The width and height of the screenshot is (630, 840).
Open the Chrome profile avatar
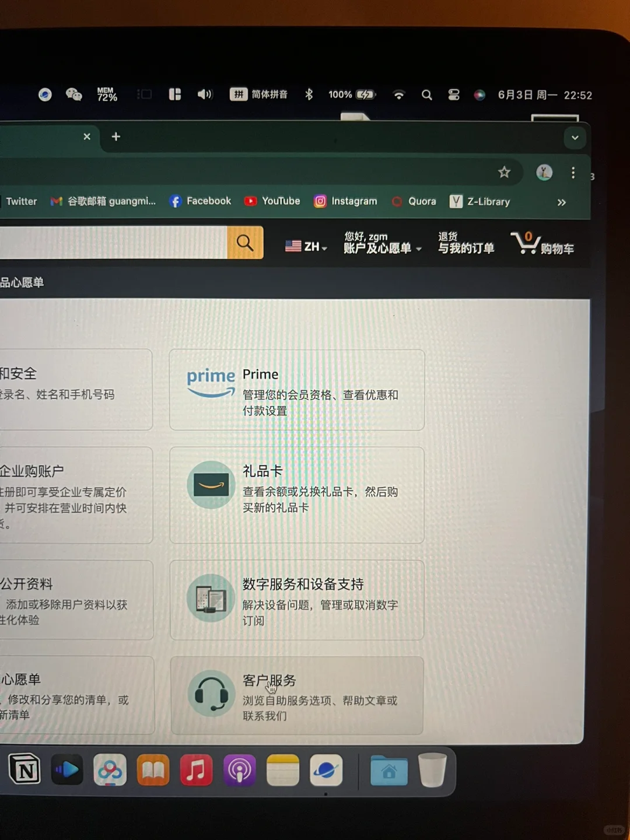tap(544, 172)
